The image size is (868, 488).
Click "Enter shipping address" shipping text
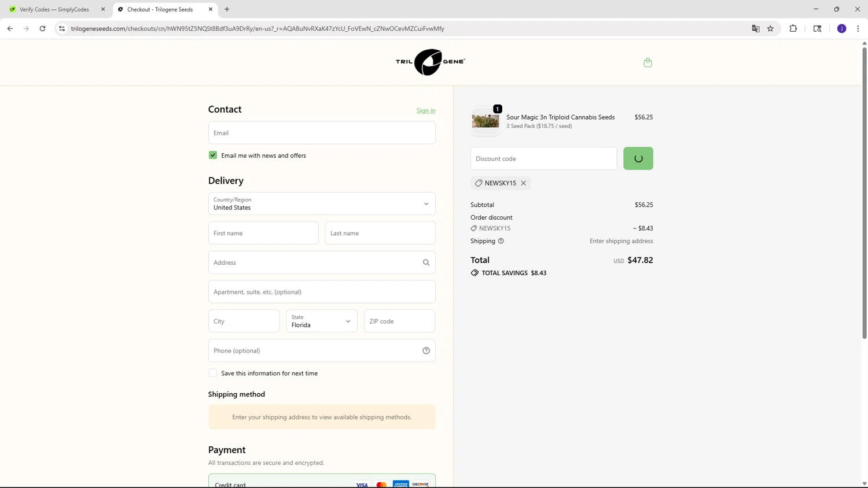pos(621,241)
